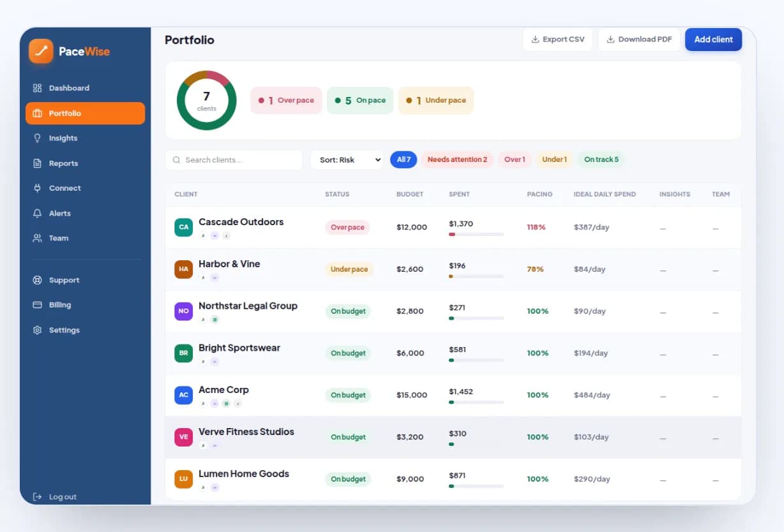This screenshot has width=784, height=532.
Task: Click the Billing card icon
Action: pyautogui.click(x=37, y=305)
